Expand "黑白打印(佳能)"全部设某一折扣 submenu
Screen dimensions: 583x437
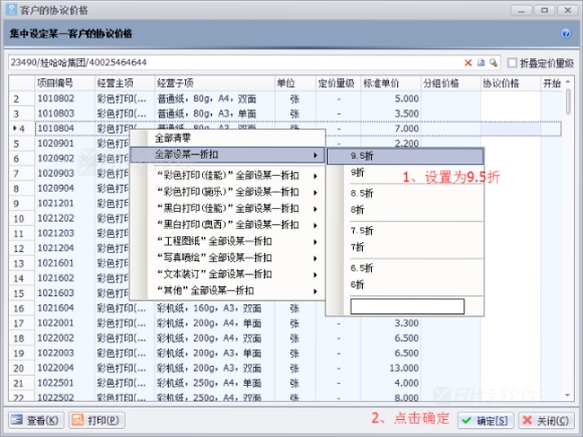pyautogui.click(x=227, y=209)
